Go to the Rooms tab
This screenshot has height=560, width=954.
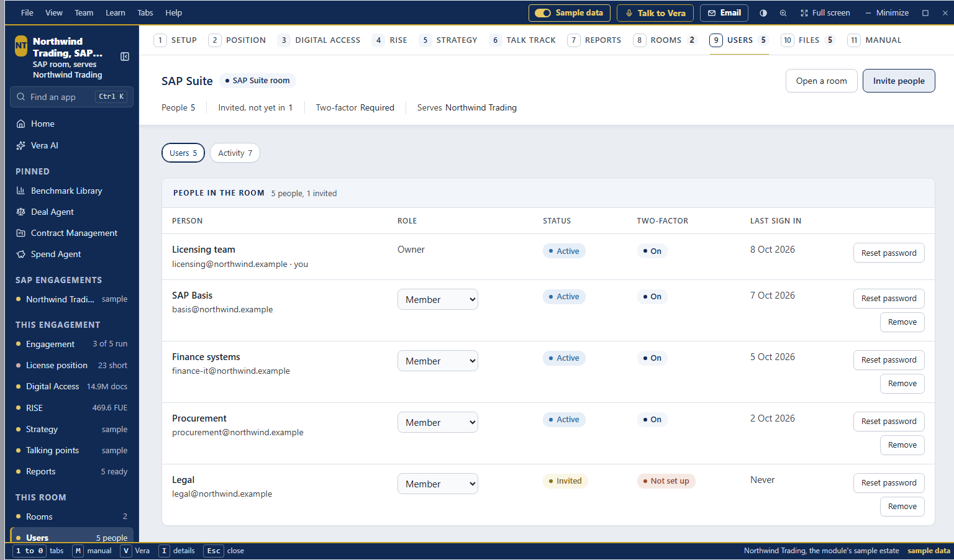pyautogui.click(x=665, y=40)
